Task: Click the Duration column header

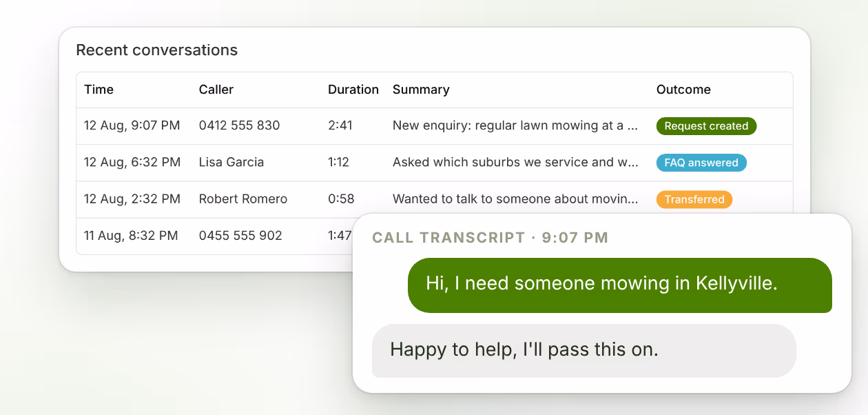Action: click(353, 90)
